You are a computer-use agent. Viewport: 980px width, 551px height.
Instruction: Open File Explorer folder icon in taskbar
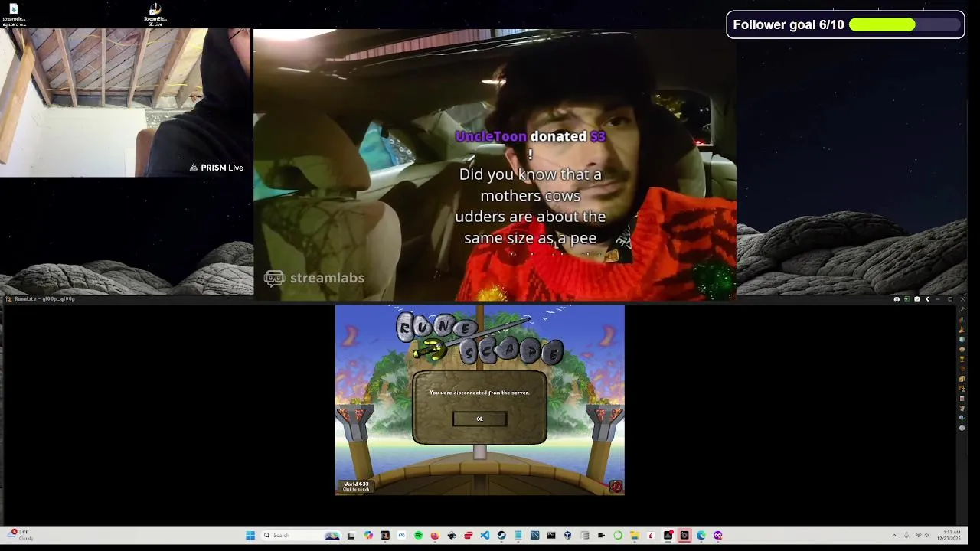coord(635,535)
